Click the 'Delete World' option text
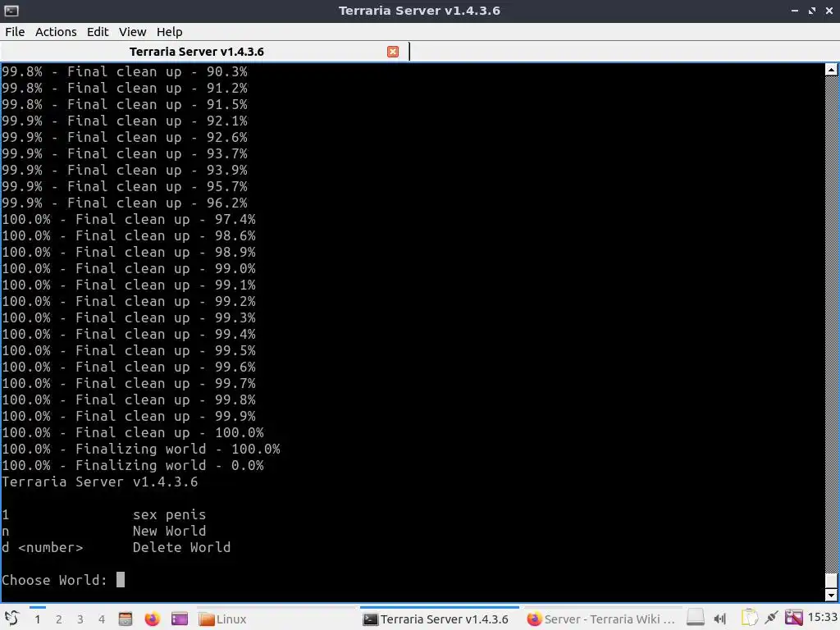 tap(181, 547)
